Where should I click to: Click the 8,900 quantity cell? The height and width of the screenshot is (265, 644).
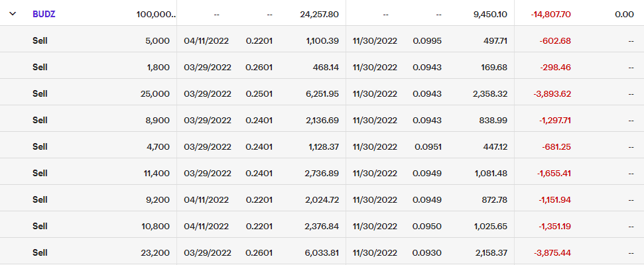coord(158,120)
